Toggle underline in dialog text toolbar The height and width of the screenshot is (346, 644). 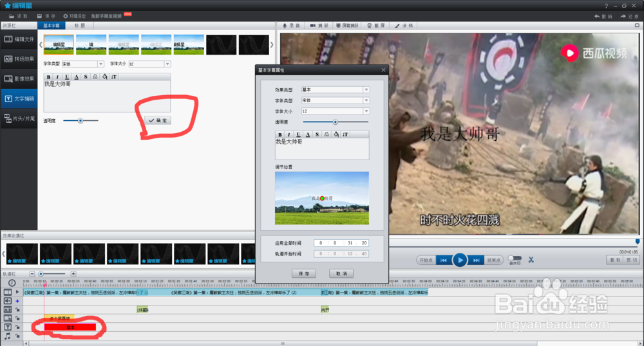pyautogui.click(x=299, y=134)
